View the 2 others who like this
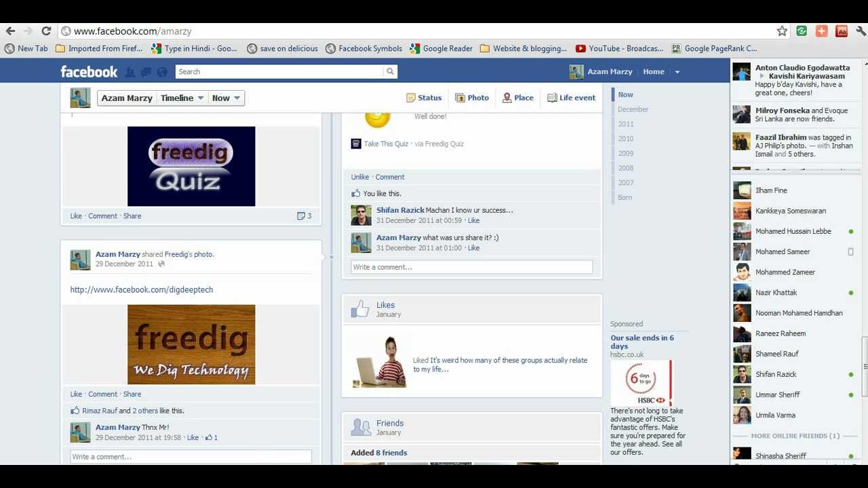 tap(145, 411)
